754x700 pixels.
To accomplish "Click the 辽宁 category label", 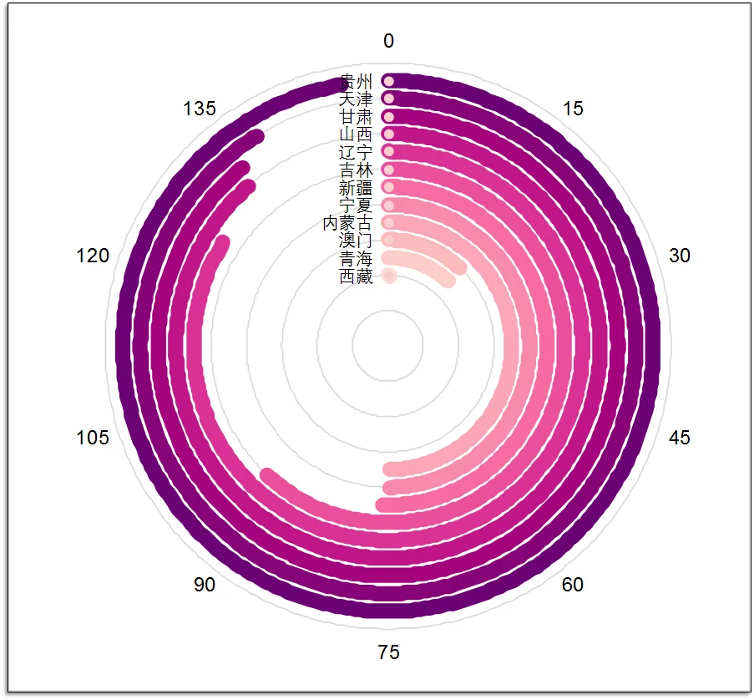I will pos(357,153).
